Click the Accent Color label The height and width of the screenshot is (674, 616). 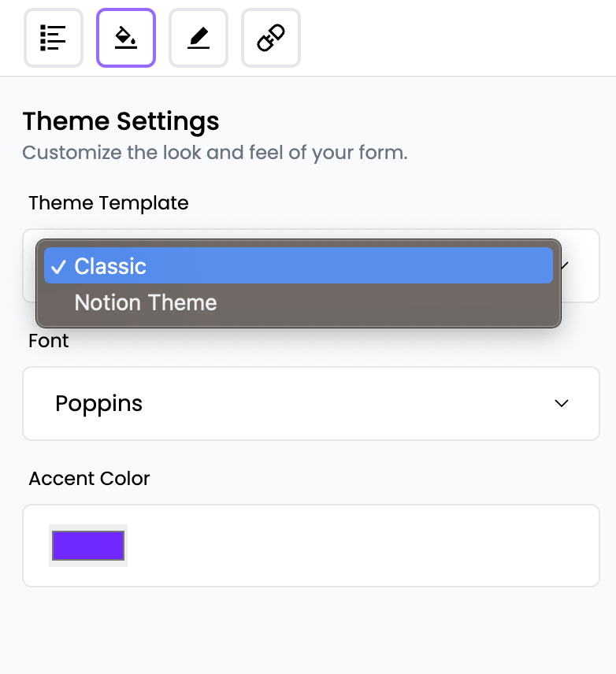(x=90, y=479)
